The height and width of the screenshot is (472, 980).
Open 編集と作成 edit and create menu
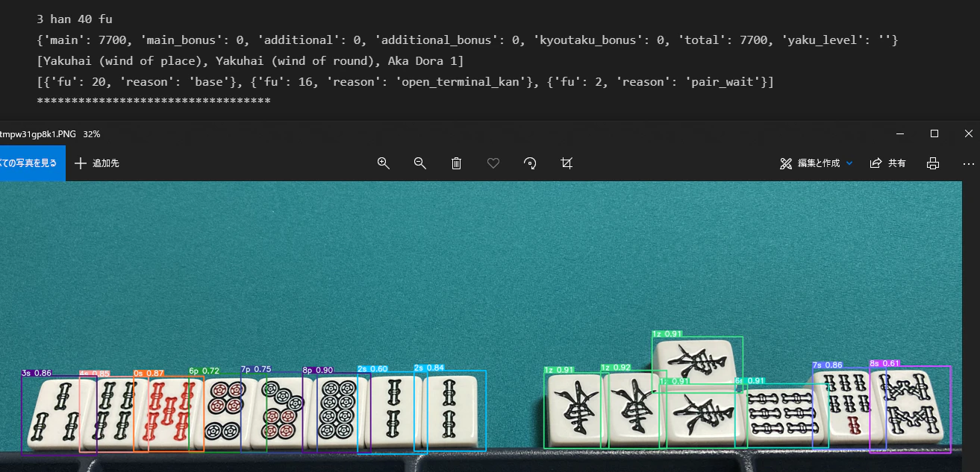coord(816,163)
